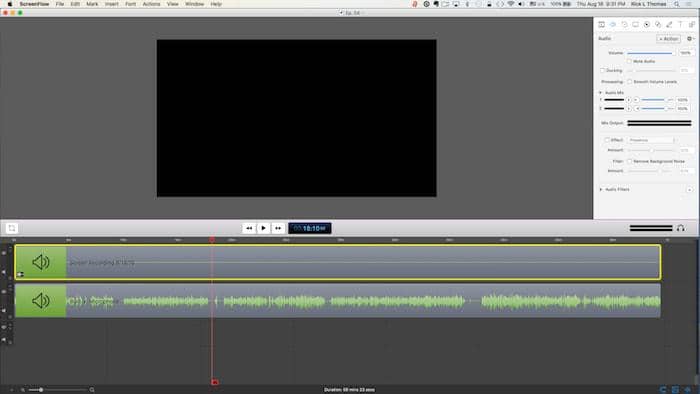
Task: Open the Video properties tab icon
Action: point(601,25)
